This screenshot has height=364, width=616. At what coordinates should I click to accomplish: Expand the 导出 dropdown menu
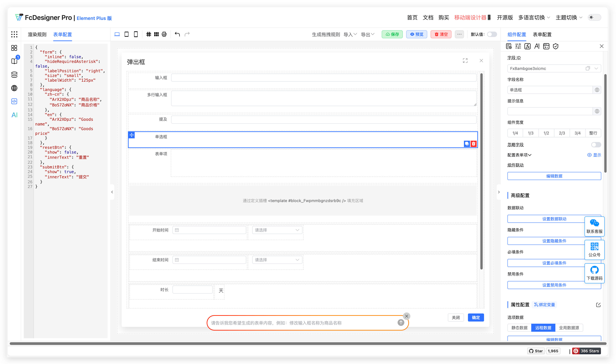click(367, 35)
